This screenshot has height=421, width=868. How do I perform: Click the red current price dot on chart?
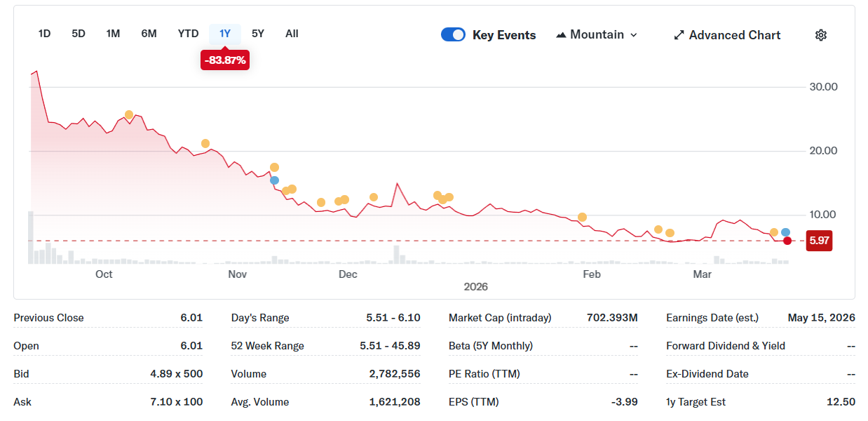[x=787, y=241]
